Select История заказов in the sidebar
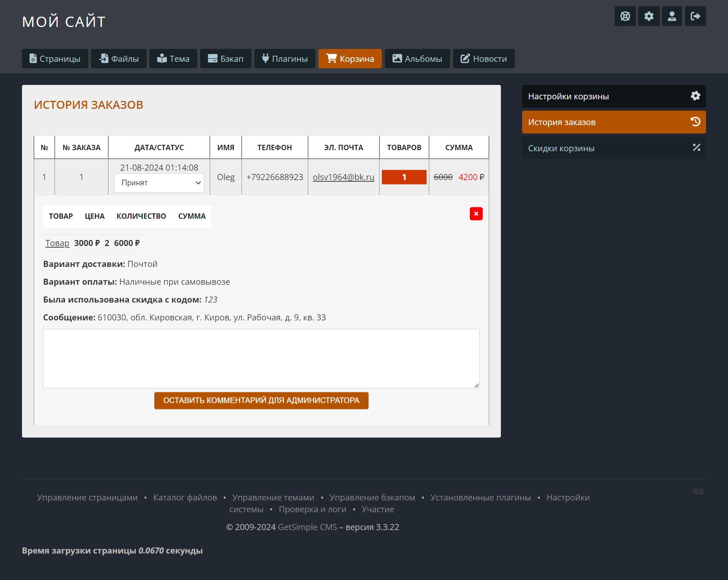Viewport: 728px width, 580px height. point(614,122)
